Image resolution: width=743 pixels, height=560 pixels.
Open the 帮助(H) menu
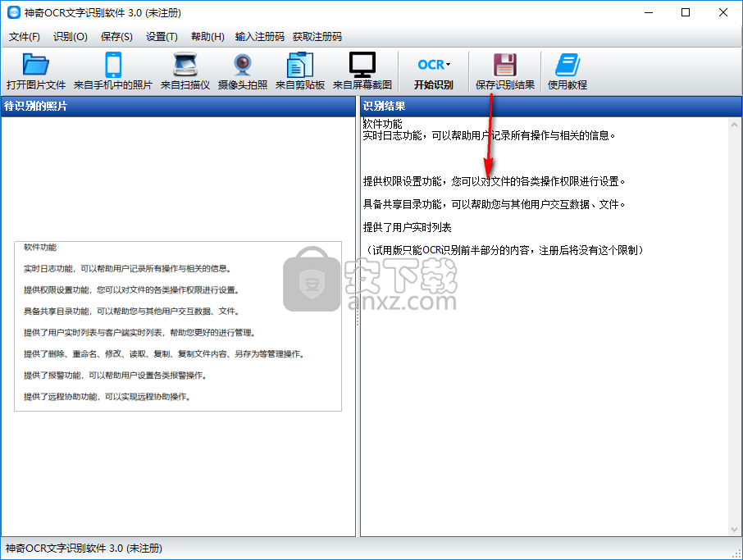[207, 36]
